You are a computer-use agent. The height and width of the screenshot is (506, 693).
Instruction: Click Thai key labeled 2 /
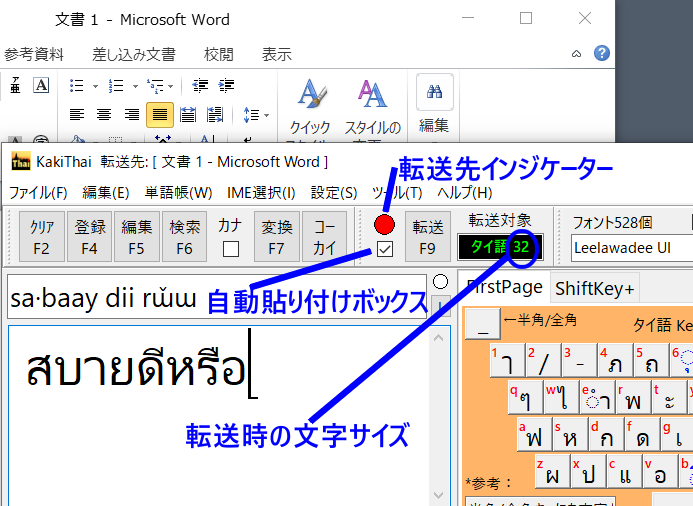point(544,360)
